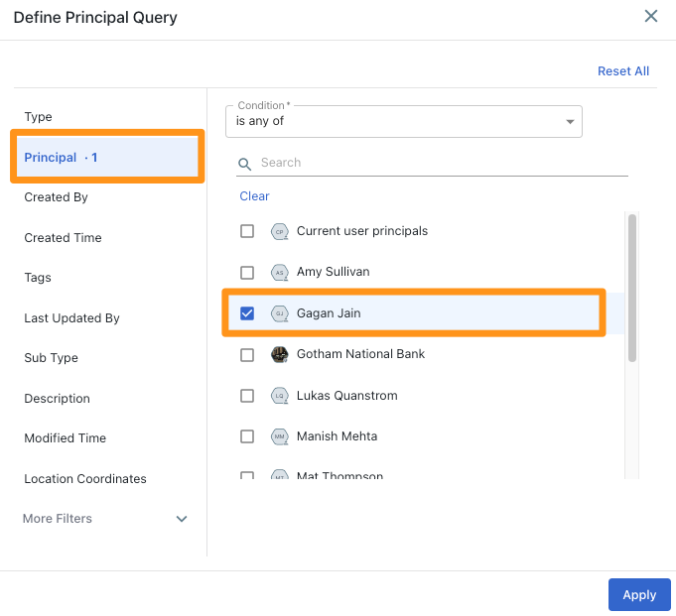Close the Define Principal Query dialog
The height and width of the screenshot is (616, 676).
pyautogui.click(x=651, y=16)
